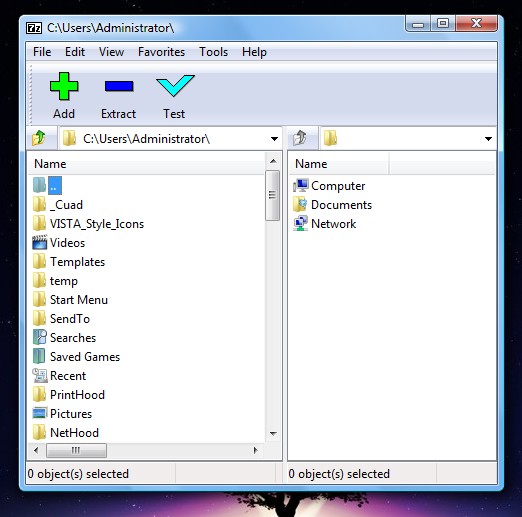The width and height of the screenshot is (522, 517).
Task: Select the VISTA_Style_Icons folder icon
Action: (39, 223)
